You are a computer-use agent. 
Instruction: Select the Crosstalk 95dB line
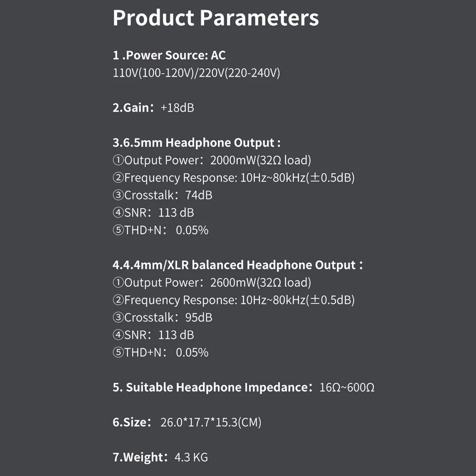pyautogui.click(x=162, y=317)
